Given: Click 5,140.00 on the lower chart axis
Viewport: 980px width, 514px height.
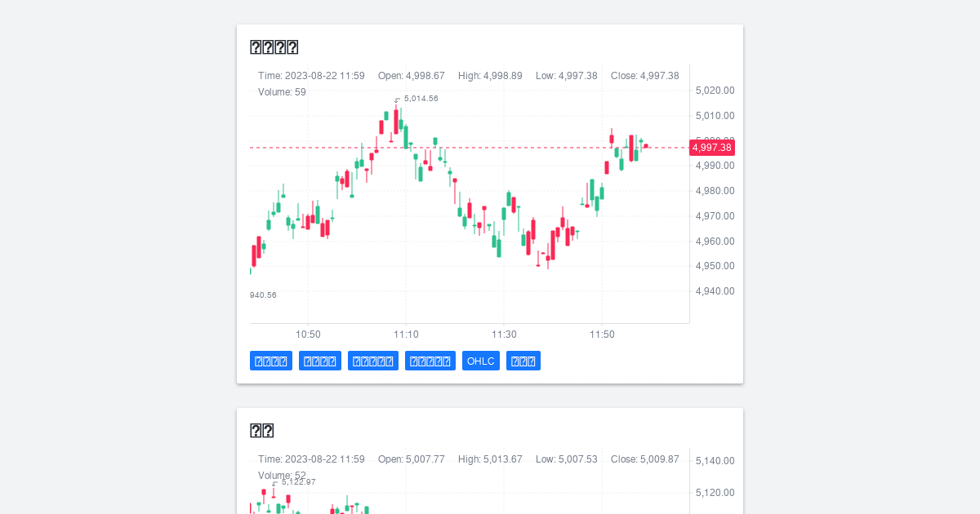Looking at the screenshot, I should pos(715,461).
